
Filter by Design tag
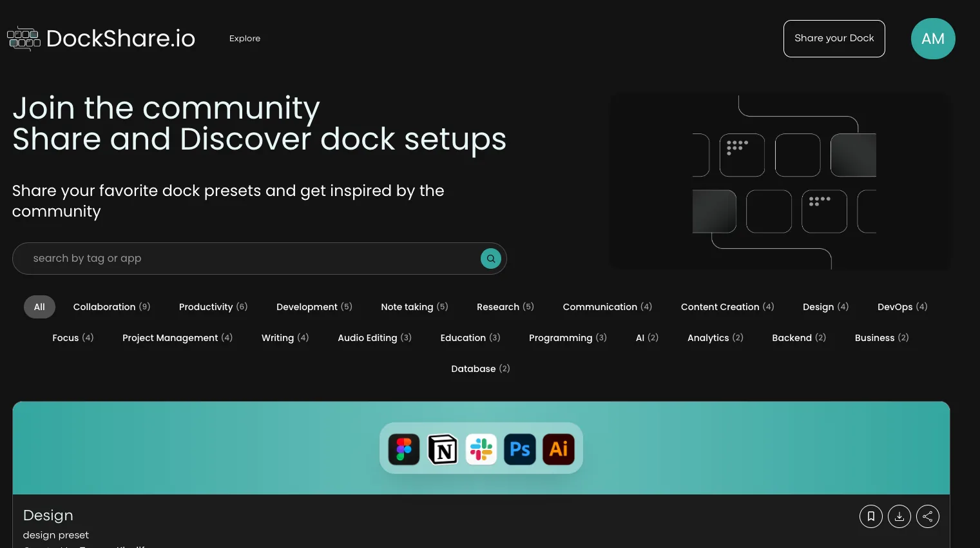(x=825, y=307)
